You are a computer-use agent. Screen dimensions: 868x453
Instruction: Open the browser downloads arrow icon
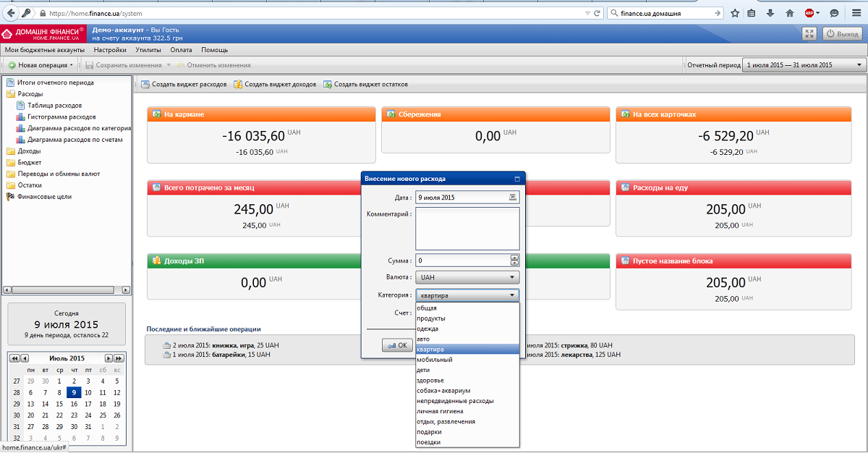tap(771, 13)
